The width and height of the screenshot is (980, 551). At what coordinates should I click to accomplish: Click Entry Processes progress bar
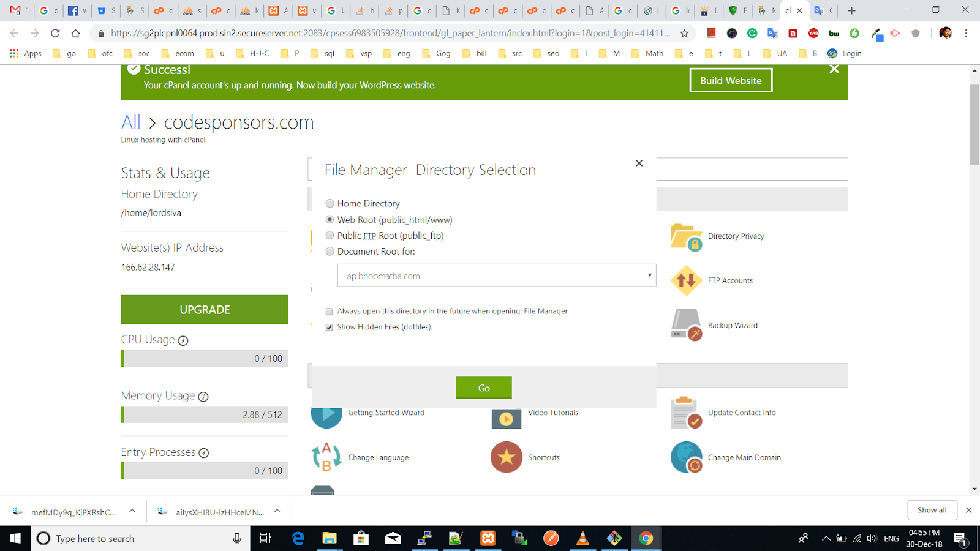205,471
